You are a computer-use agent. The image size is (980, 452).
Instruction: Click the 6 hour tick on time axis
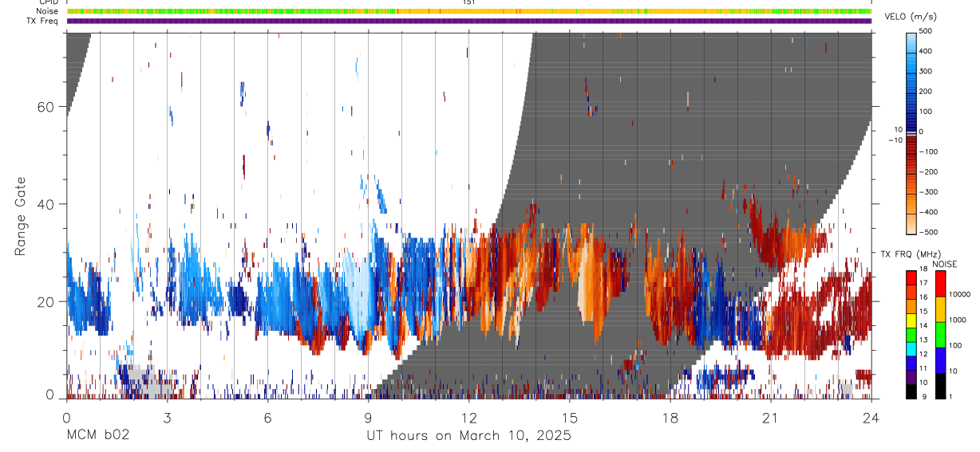tap(267, 417)
